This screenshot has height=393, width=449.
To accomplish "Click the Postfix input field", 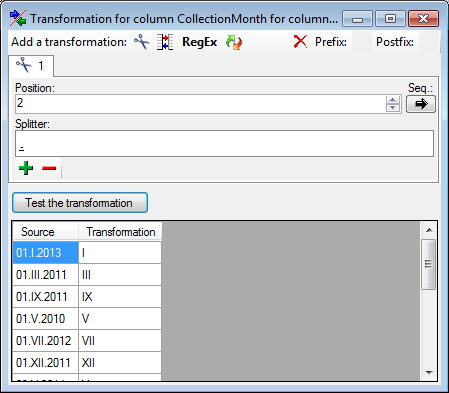I will 429,42.
